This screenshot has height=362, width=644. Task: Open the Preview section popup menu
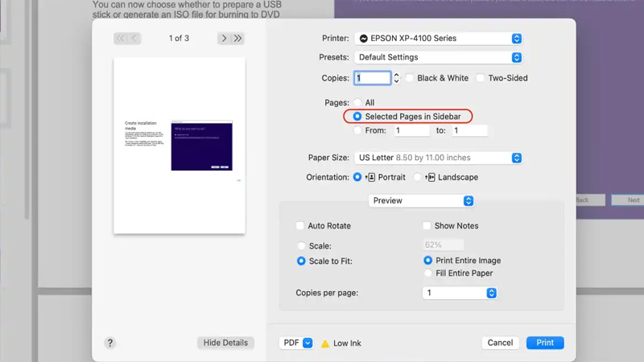tap(421, 201)
